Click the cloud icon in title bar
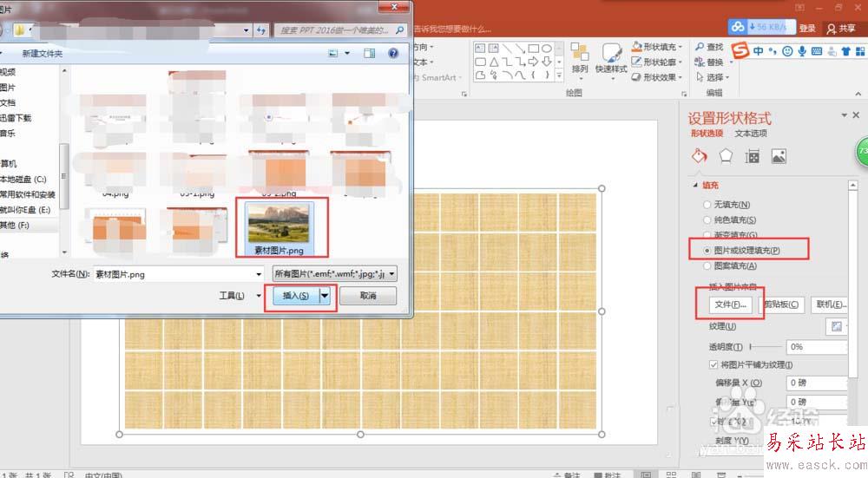Image resolution: width=868 pixels, height=478 pixels. coord(738,27)
